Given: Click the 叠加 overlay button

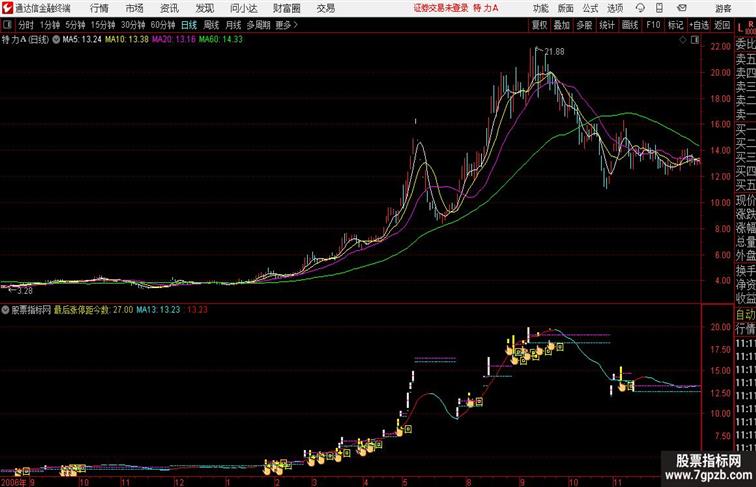Looking at the screenshot, I should coord(562,25).
